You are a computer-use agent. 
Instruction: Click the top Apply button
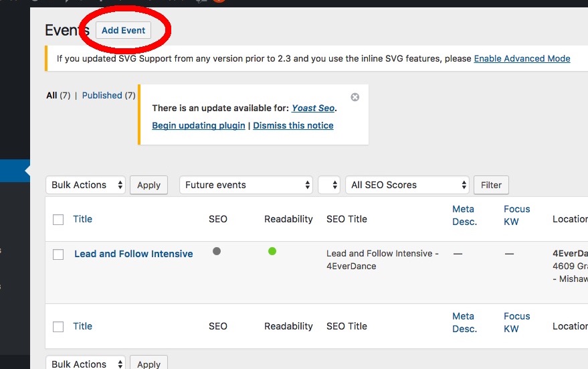point(149,185)
